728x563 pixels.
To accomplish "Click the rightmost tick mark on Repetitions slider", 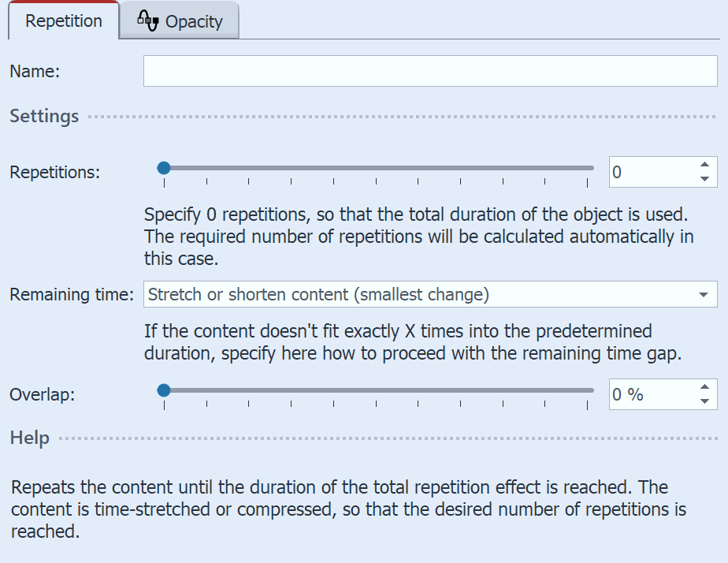I will tap(586, 182).
